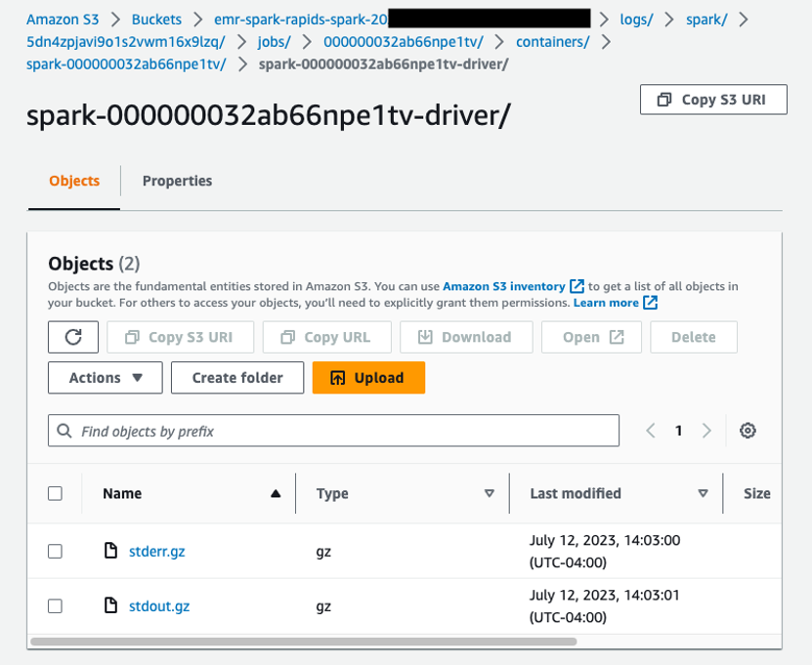The image size is (812, 665).
Task: Check the checkbox for stdout.gz
Action: click(x=56, y=605)
